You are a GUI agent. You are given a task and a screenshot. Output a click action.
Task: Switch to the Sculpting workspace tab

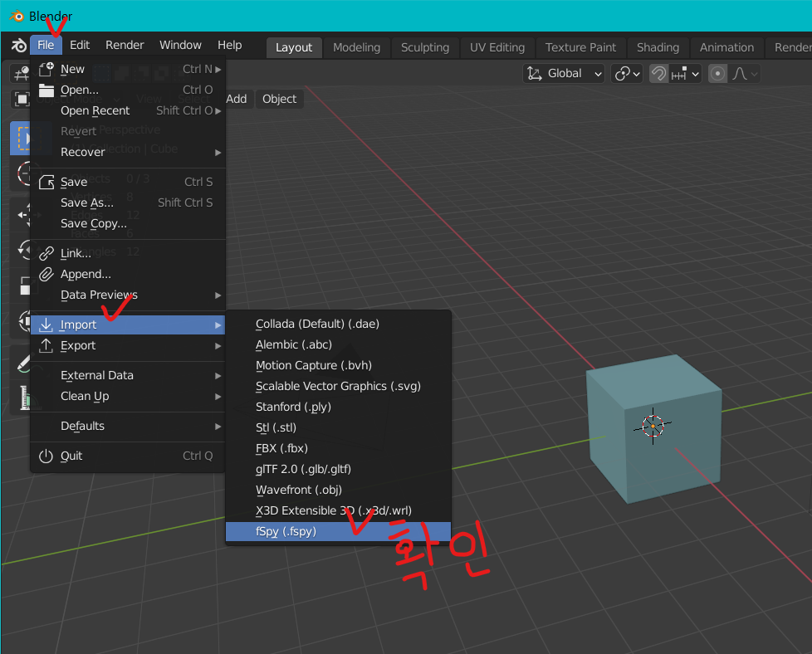click(x=425, y=47)
